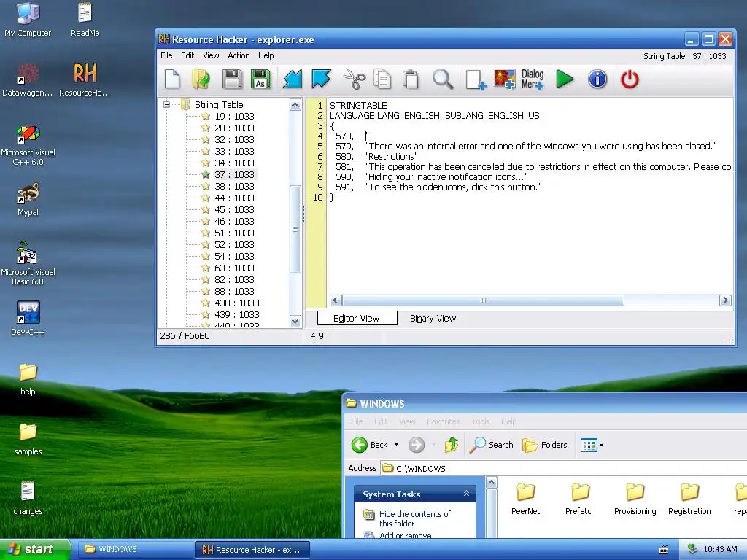Select tree item 88 : 1033
Screen dimensions: 747x560
(x=234, y=291)
